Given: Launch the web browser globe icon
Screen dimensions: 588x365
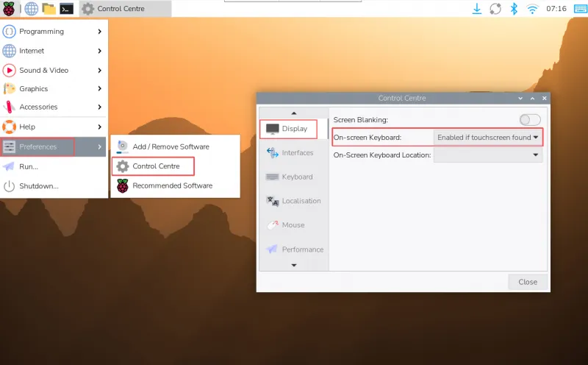Looking at the screenshot, I should [31, 9].
